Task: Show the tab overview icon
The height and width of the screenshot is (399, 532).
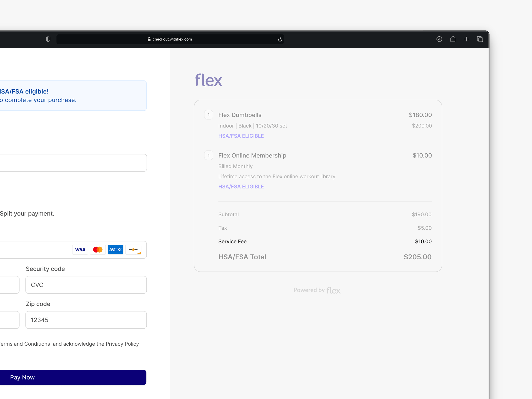Action: (x=480, y=39)
